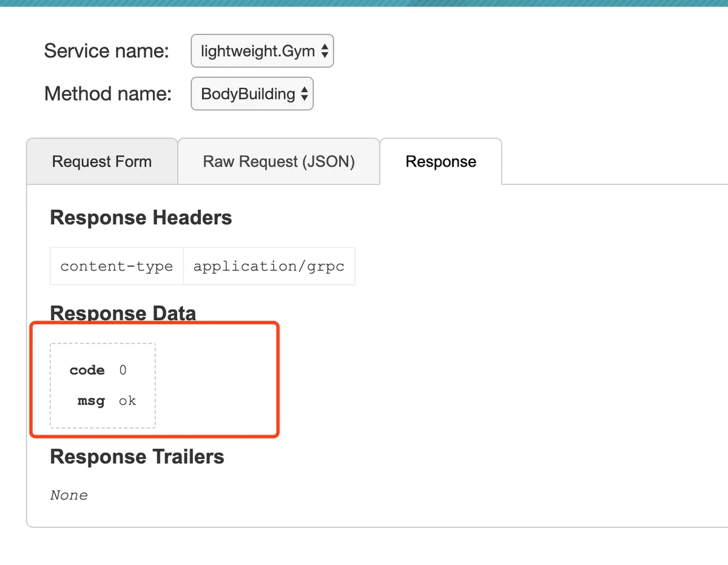Select the code value 0

123,370
